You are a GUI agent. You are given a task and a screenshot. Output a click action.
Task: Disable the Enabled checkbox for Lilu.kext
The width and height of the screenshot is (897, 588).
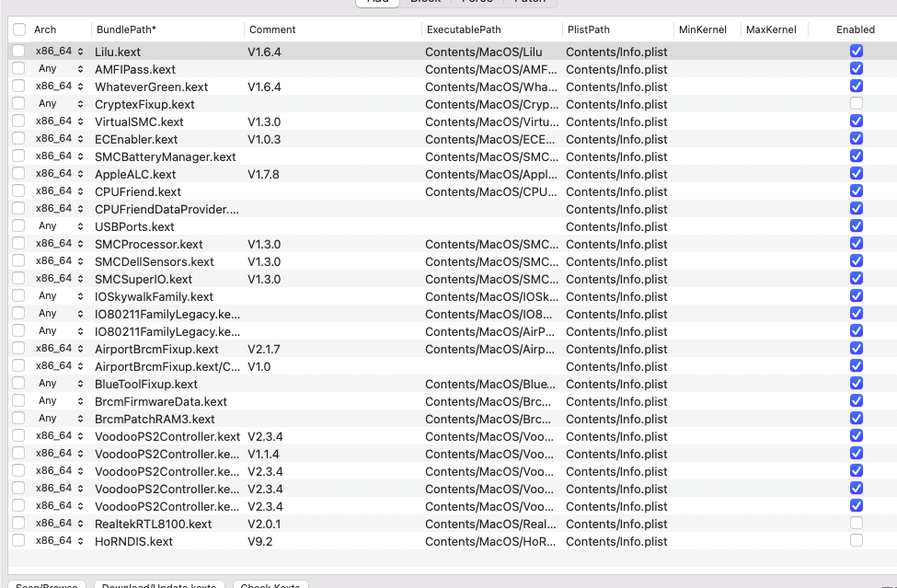(x=856, y=51)
